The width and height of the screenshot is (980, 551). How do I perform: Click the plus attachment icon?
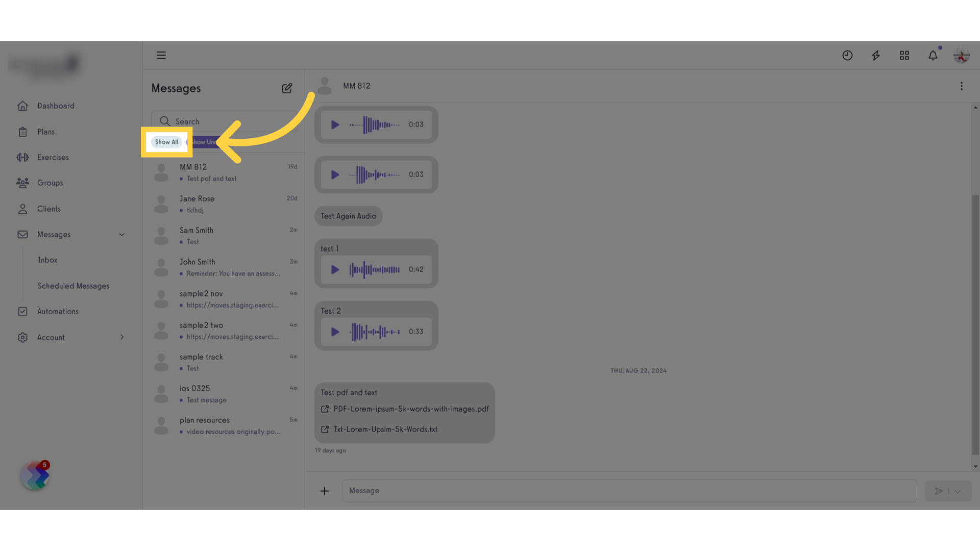325,491
